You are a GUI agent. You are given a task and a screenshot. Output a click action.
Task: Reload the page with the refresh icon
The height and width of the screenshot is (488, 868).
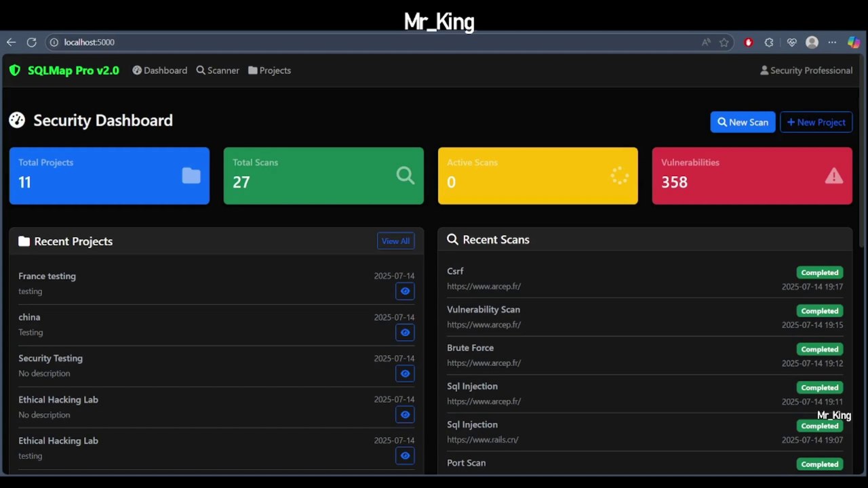point(31,42)
